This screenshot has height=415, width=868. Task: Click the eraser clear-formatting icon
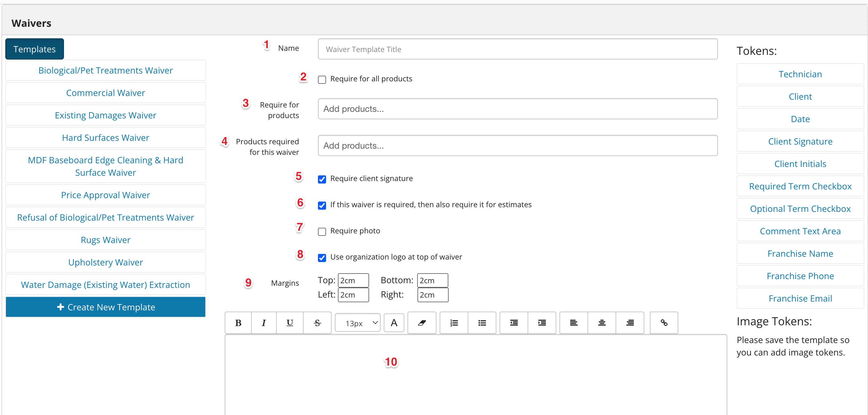point(422,323)
